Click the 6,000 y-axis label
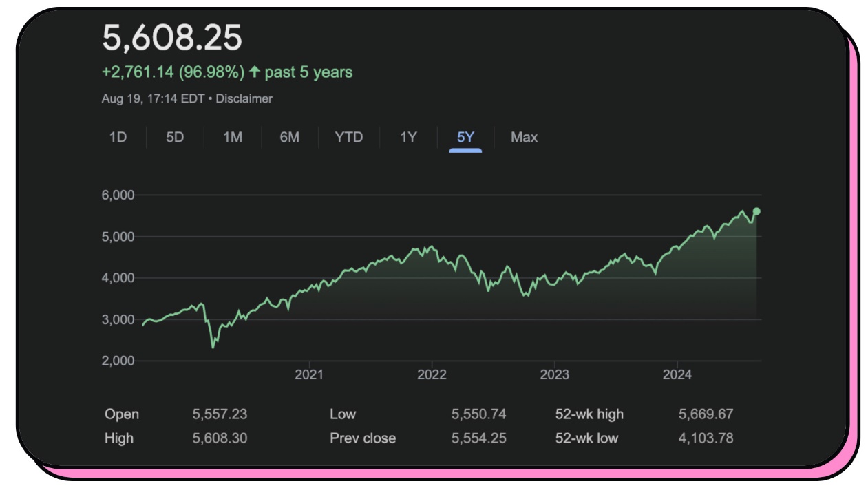The width and height of the screenshot is (868, 488). point(118,195)
